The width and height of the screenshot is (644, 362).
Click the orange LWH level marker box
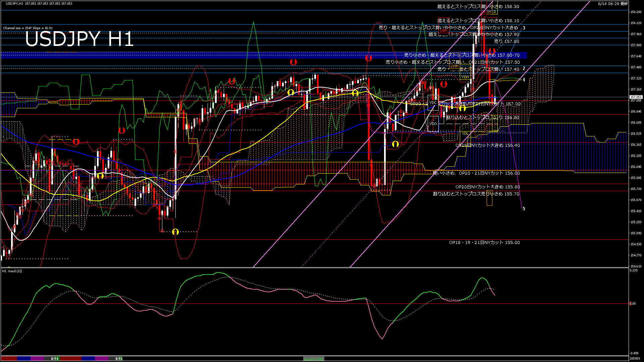point(454,66)
